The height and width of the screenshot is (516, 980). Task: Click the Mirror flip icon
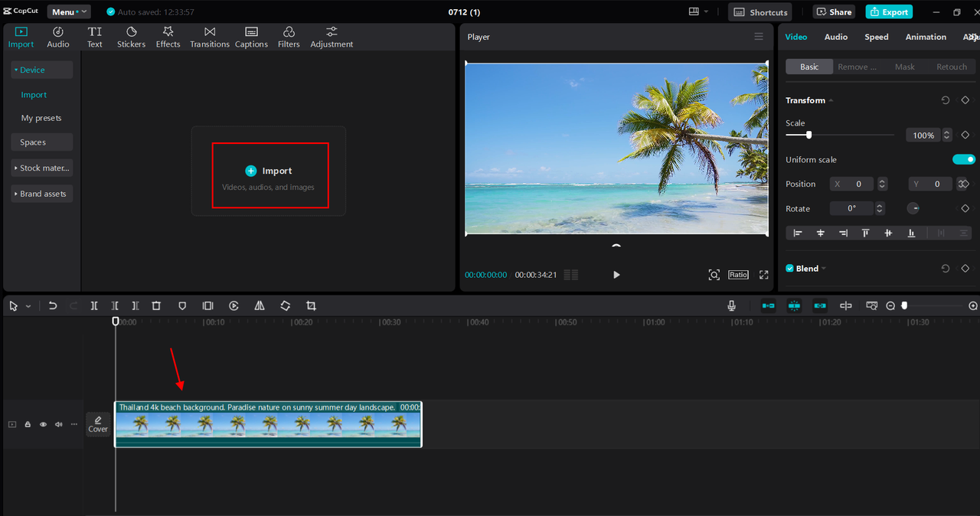pos(260,305)
